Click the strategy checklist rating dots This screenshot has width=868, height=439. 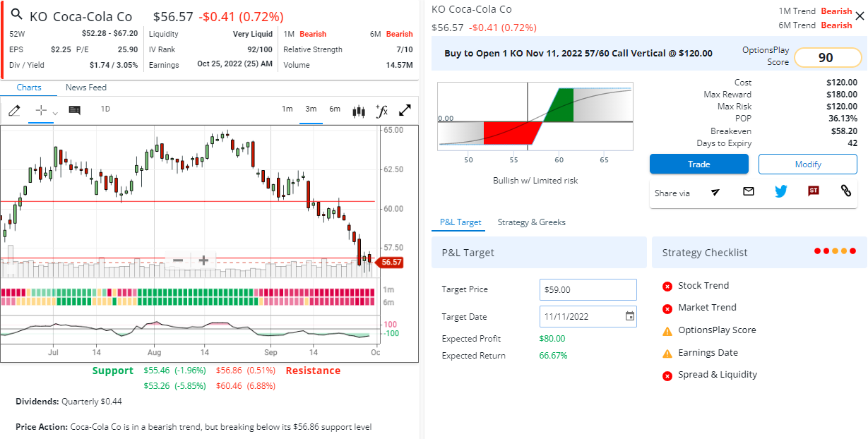835,251
